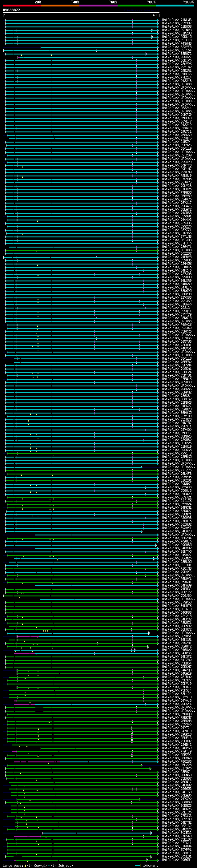Click the cyan ~100% identity legend bar
197x868 pixels.
175,6
